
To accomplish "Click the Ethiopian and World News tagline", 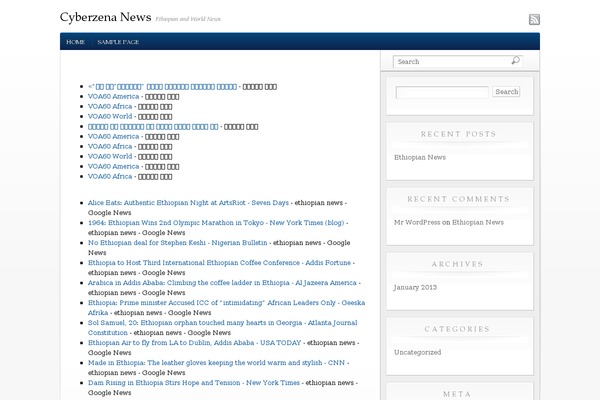I will (188, 19).
